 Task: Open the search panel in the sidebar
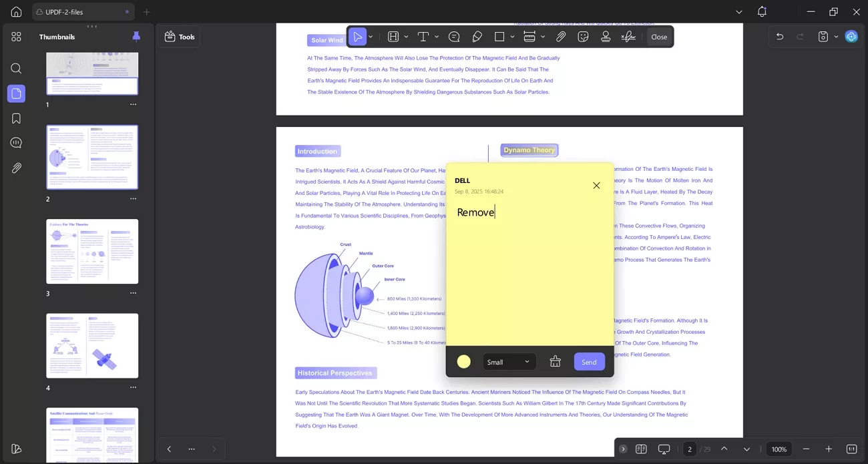click(x=16, y=68)
